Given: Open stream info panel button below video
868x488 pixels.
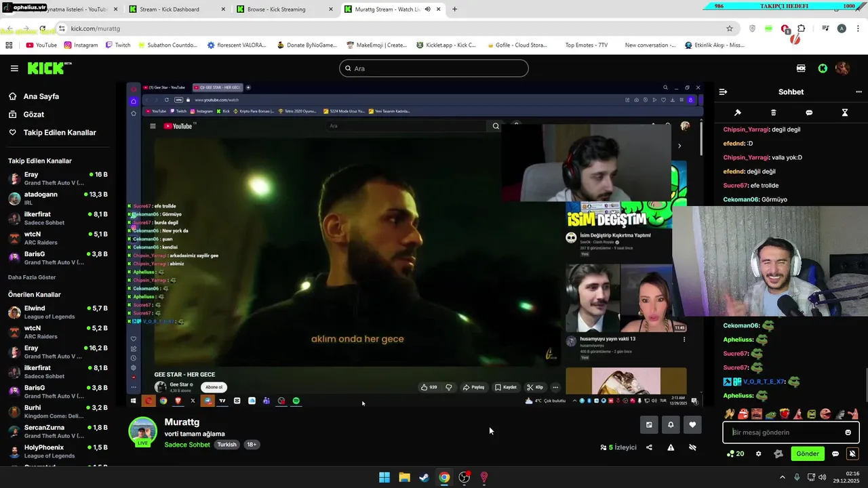Looking at the screenshot, I should (649, 425).
